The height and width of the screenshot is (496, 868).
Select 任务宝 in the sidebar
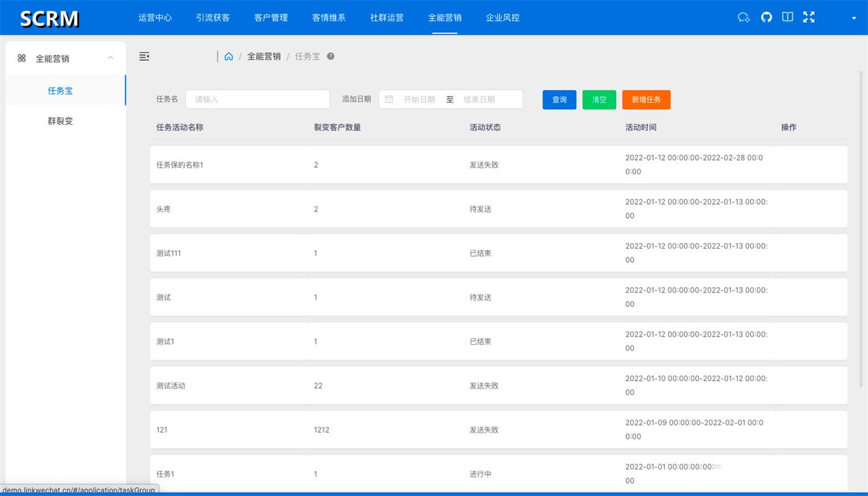point(65,91)
